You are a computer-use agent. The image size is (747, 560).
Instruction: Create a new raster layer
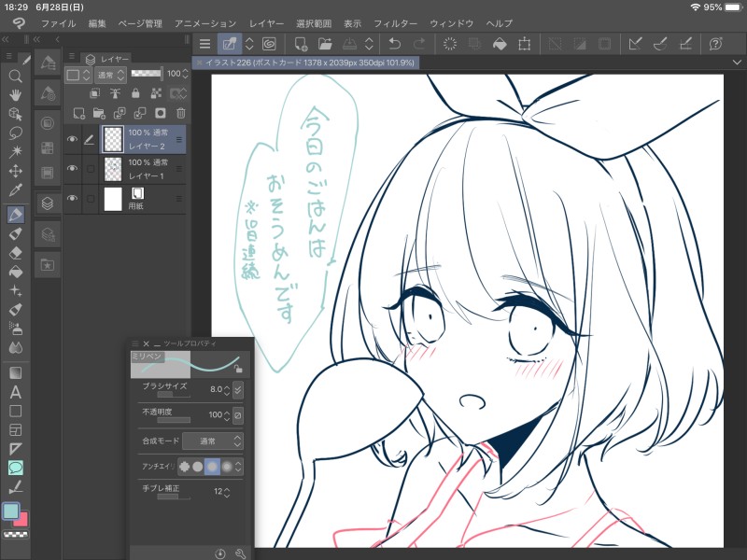(x=78, y=113)
